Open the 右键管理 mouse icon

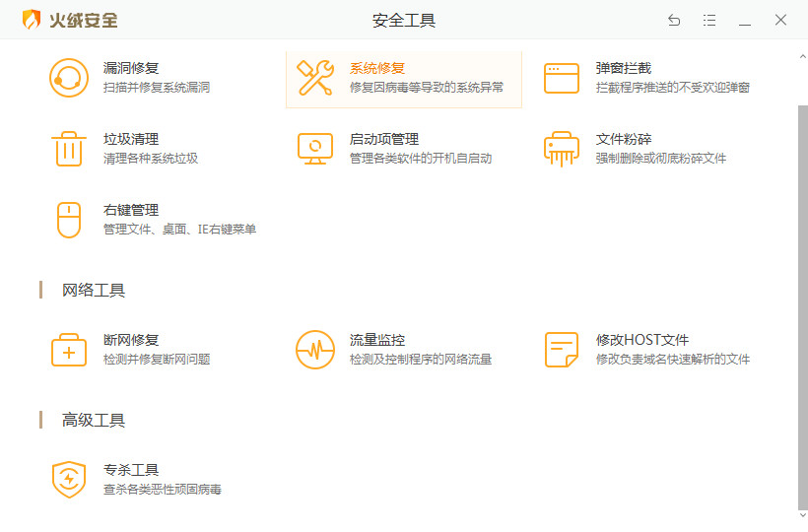pyautogui.click(x=69, y=220)
